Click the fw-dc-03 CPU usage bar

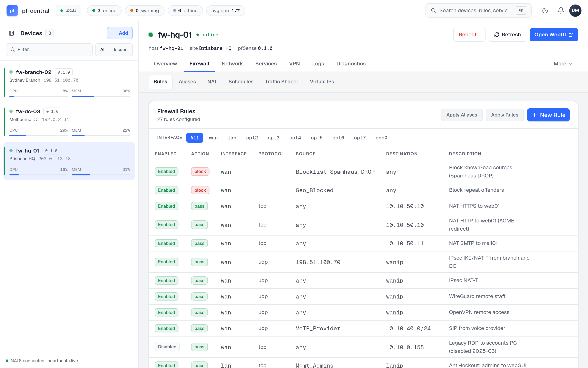point(38,135)
